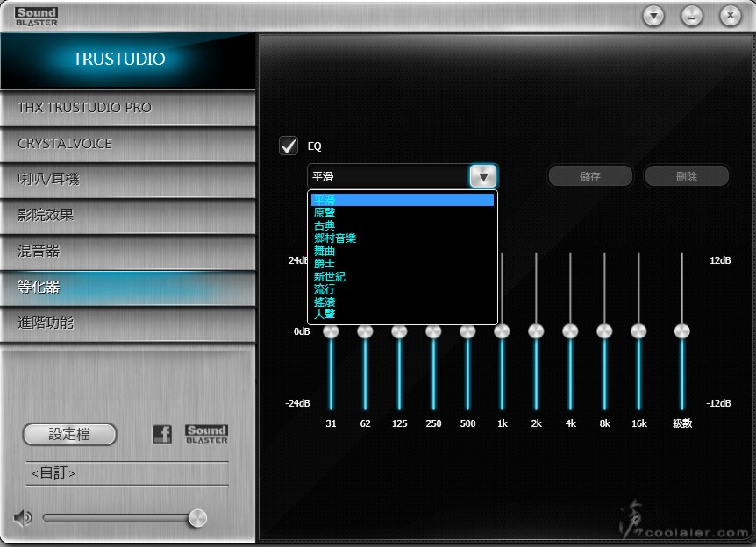
Task: Collapse the EQ preset dropdown arrow
Action: tap(483, 176)
